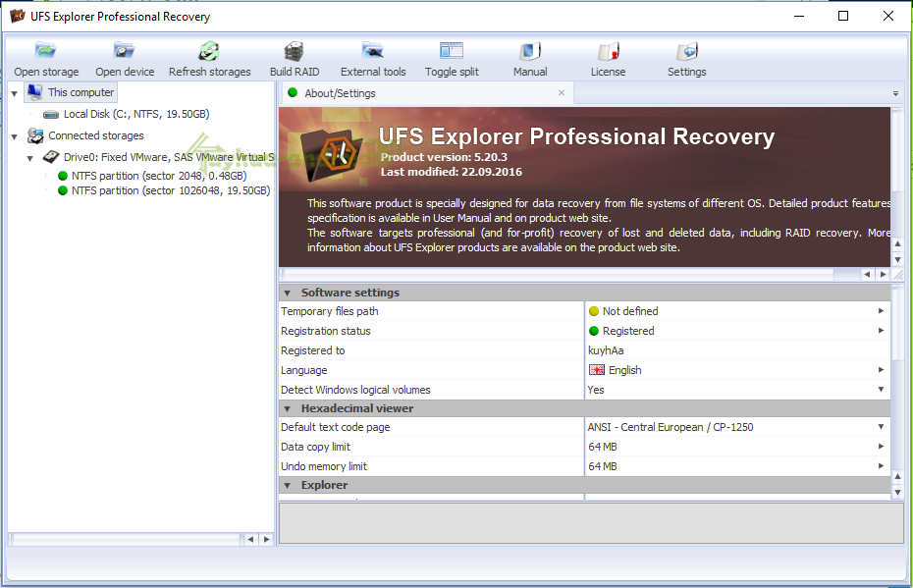The image size is (913, 588).
Task: Open Temporary files path options arrow
Action: (881, 311)
